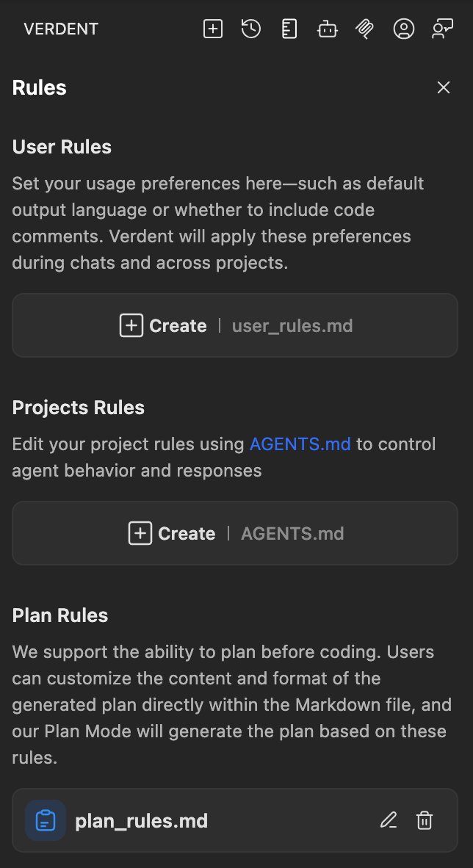Click the greyed user_rules.md filename label
This screenshot has width=473, height=868.
(x=292, y=325)
